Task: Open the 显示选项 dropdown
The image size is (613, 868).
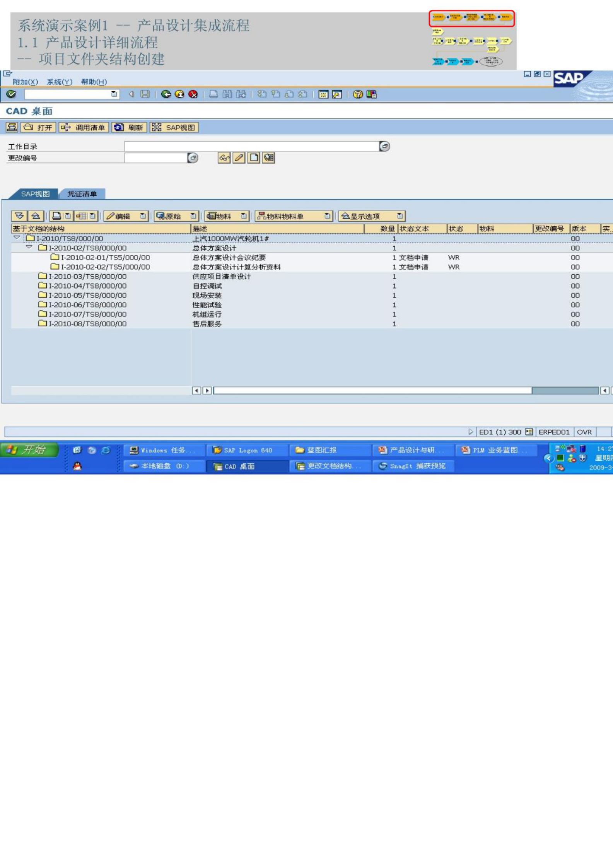Action: pos(400,216)
